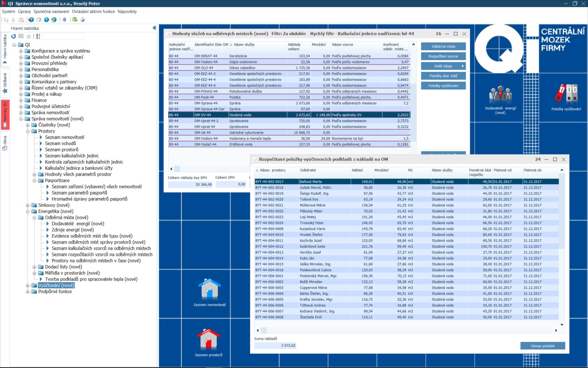This screenshot has width=588, height=368.
Task: Expand the Dodací listy (nové) folder
Action: 34,267
